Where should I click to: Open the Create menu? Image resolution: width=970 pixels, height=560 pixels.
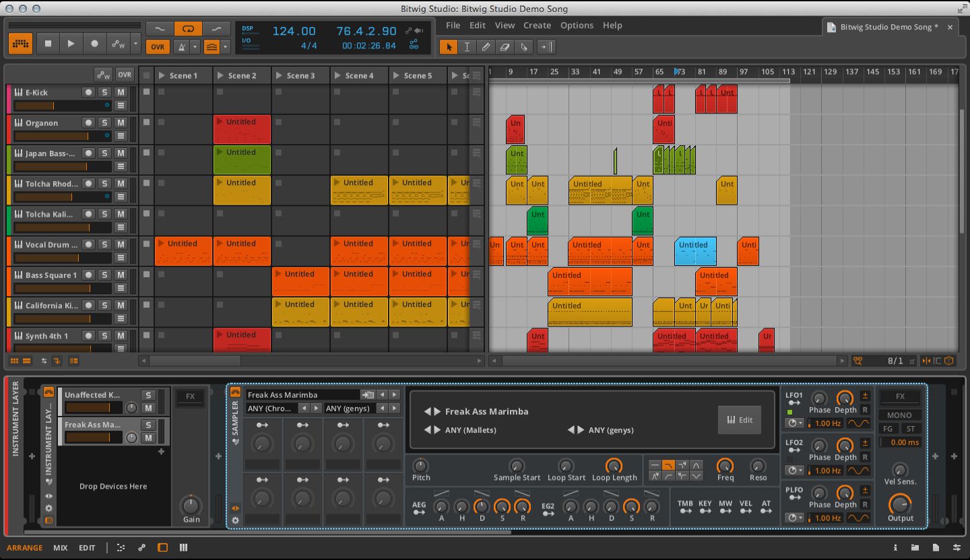(537, 26)
